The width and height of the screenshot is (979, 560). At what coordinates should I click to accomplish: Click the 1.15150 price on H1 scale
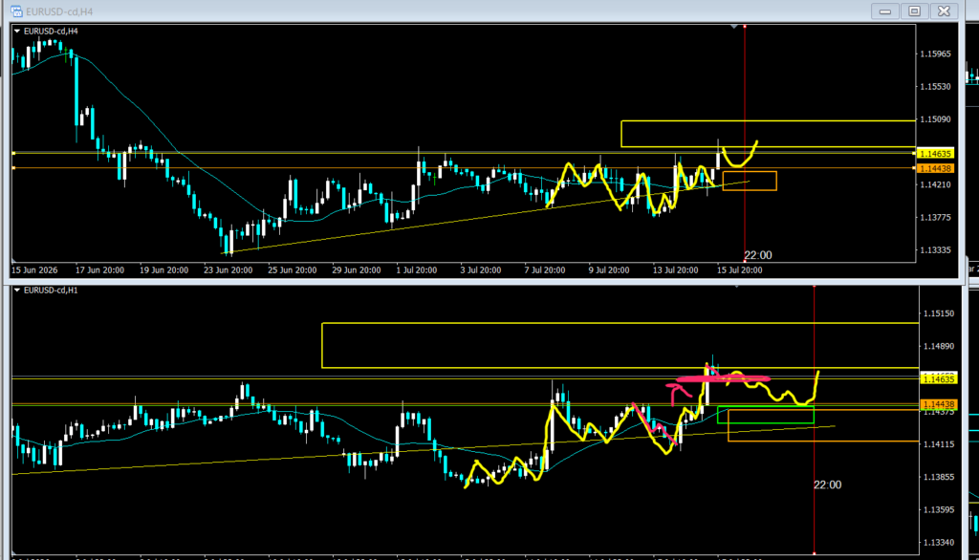click(x=939, y=313)
